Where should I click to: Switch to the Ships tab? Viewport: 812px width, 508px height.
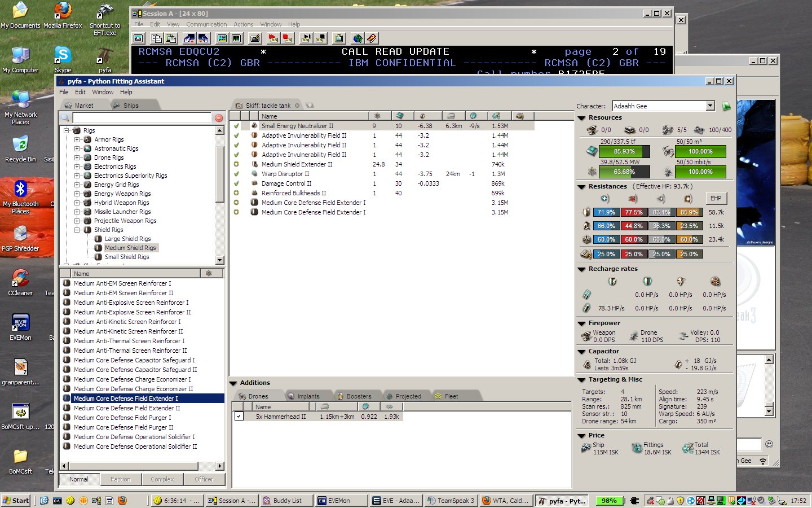131,106
